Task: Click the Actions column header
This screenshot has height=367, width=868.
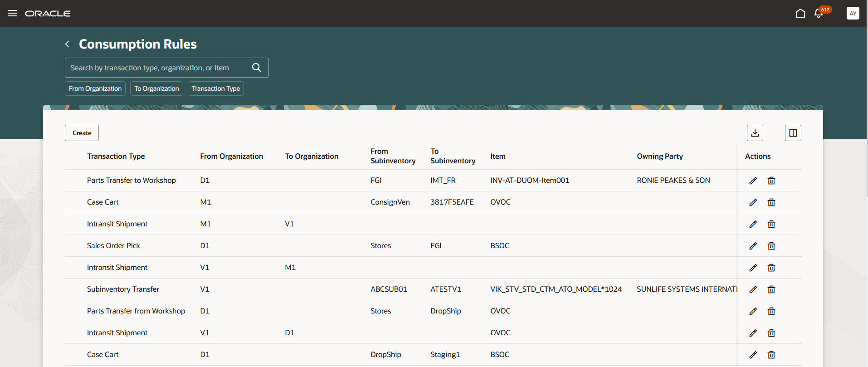Action: click(758, 156)
